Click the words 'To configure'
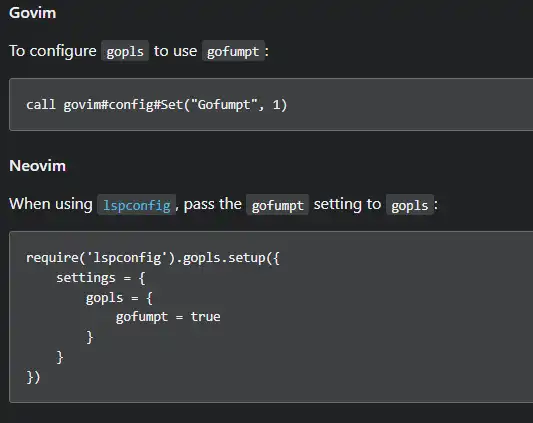The image size is (533, 423). coord(53,51)
